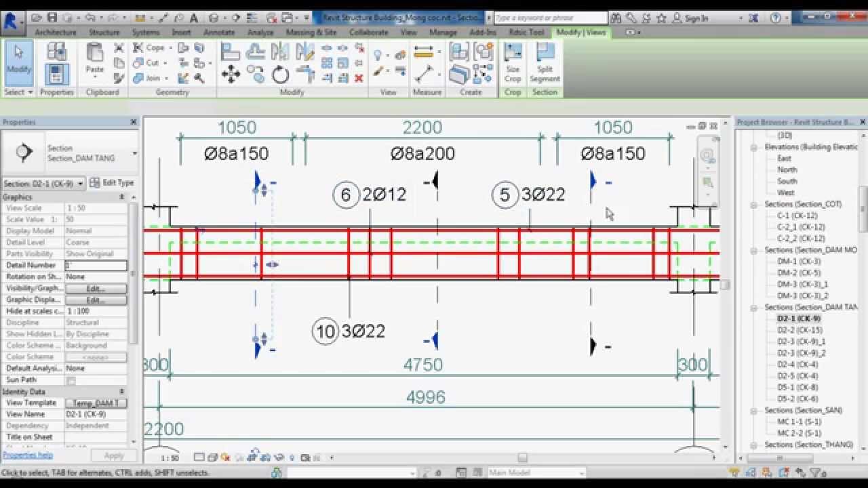Click the Trim/Extend to Corner icon
The height and width of the screenshot is (488, 868).
coord(304,75)
